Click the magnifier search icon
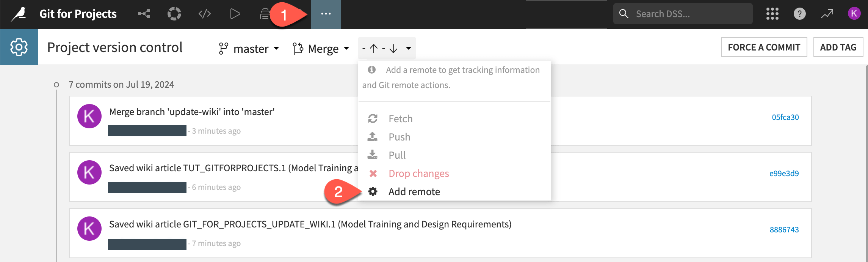This screenshot has width=868, height=262. 624,14
